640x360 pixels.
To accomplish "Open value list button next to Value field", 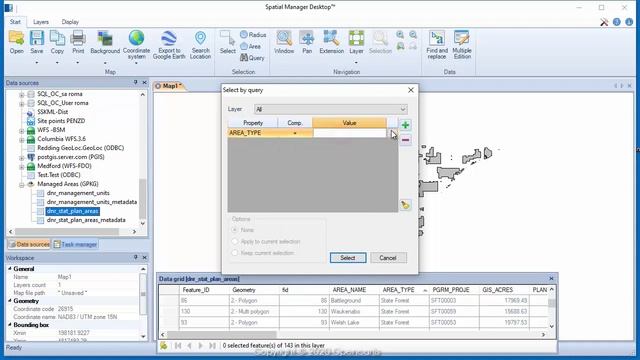I will coord(392,133).
